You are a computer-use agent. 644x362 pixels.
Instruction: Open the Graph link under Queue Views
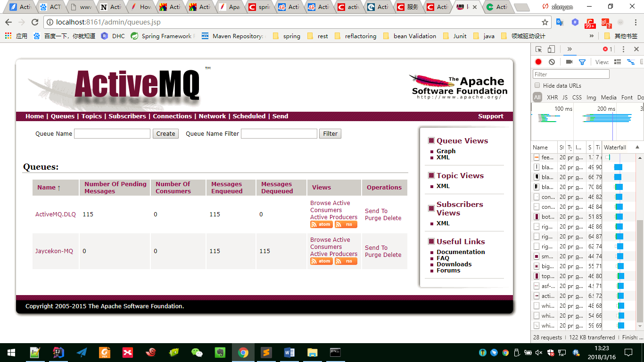tap(446, 151)
